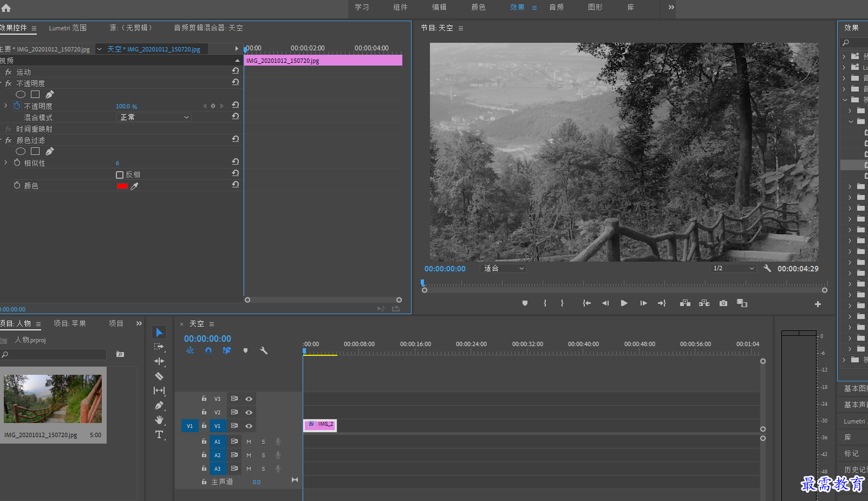Viewport: 868px width, 501px height.
Task: Switch to the 学习 workspace
Action: click(x=362, y=7)
